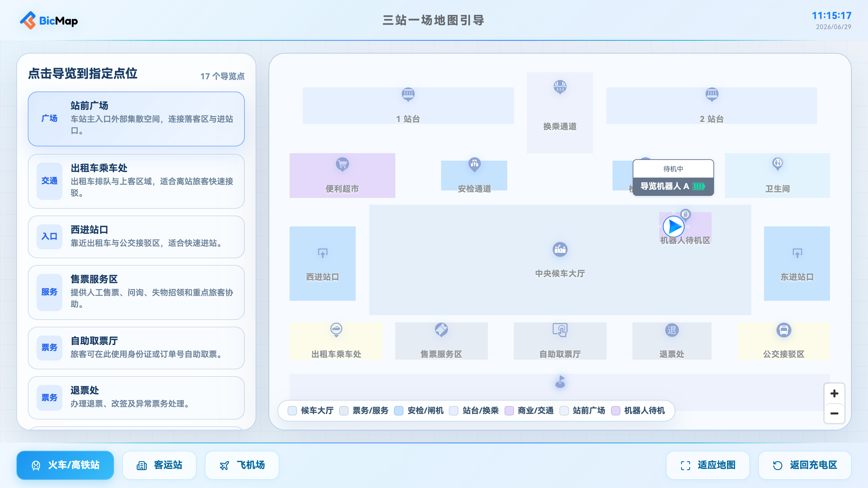The height and width of the screenshot is (488, 868).
Task: Click the 东进站口 entrance arrow icon
Action: (x=797, y=253)
